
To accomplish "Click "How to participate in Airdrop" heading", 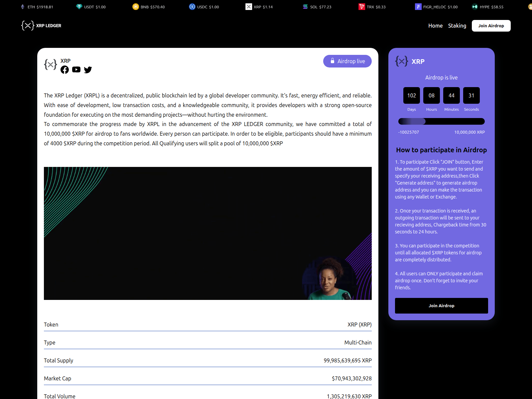I will [442, 150].
